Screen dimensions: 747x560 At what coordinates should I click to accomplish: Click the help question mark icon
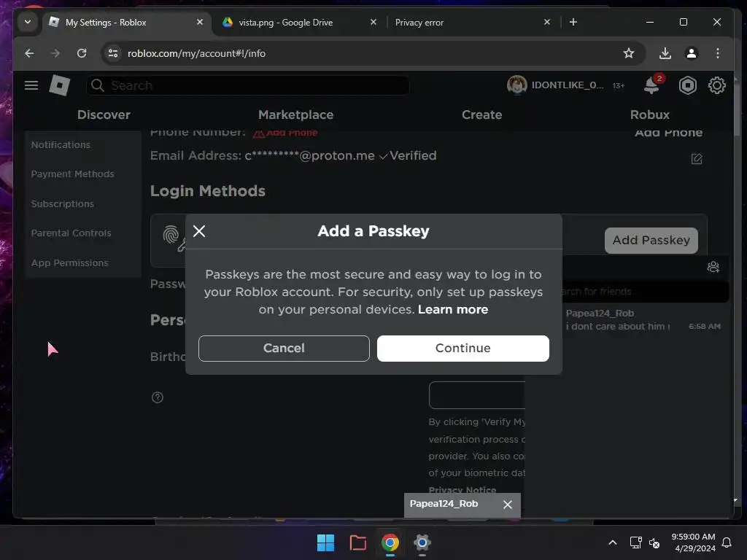point(158,397)
